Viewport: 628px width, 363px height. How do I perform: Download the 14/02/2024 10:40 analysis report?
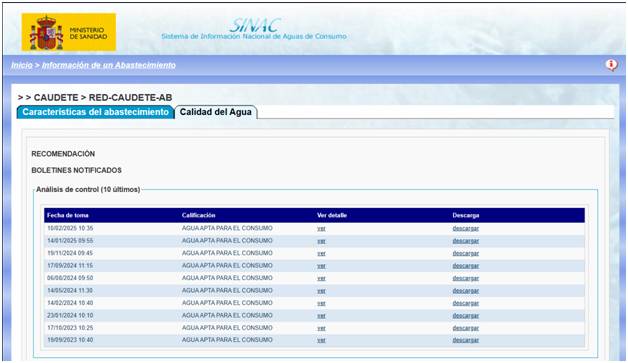(x=466, y=303)
